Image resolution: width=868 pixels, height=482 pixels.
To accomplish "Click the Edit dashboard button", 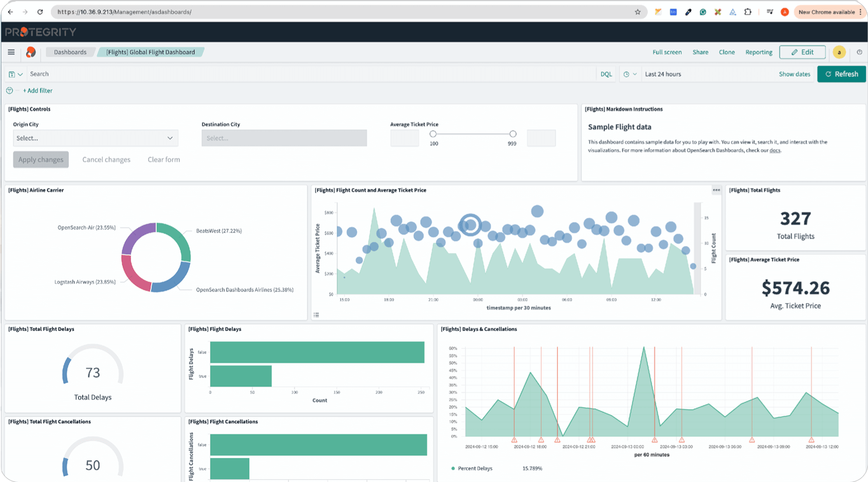I will pyautogui.click(x=802, y=52).
